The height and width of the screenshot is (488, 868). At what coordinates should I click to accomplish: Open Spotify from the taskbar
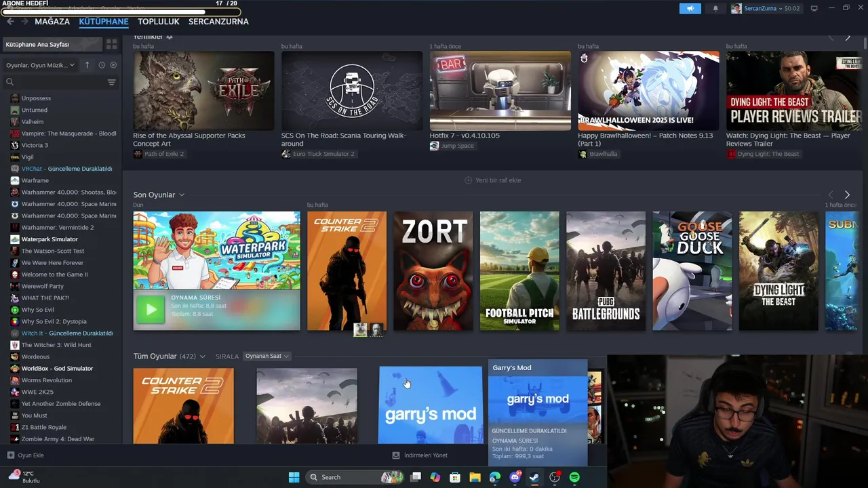[574, 477]
